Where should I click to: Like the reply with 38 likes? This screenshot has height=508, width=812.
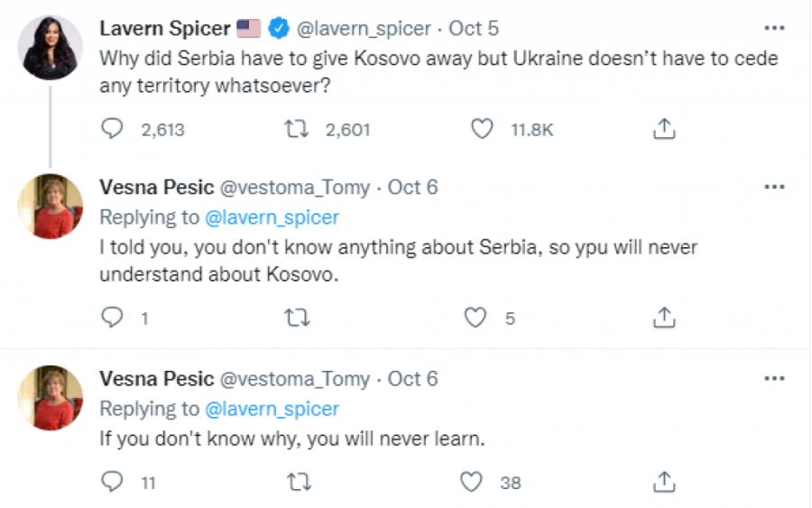pos(472,482)
